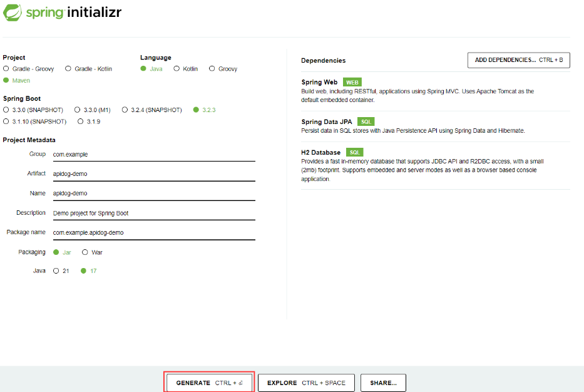The width and height of the screenshot is (584, 392).
Task: Click the Project Metadata heading
Action: coord(29,140)
